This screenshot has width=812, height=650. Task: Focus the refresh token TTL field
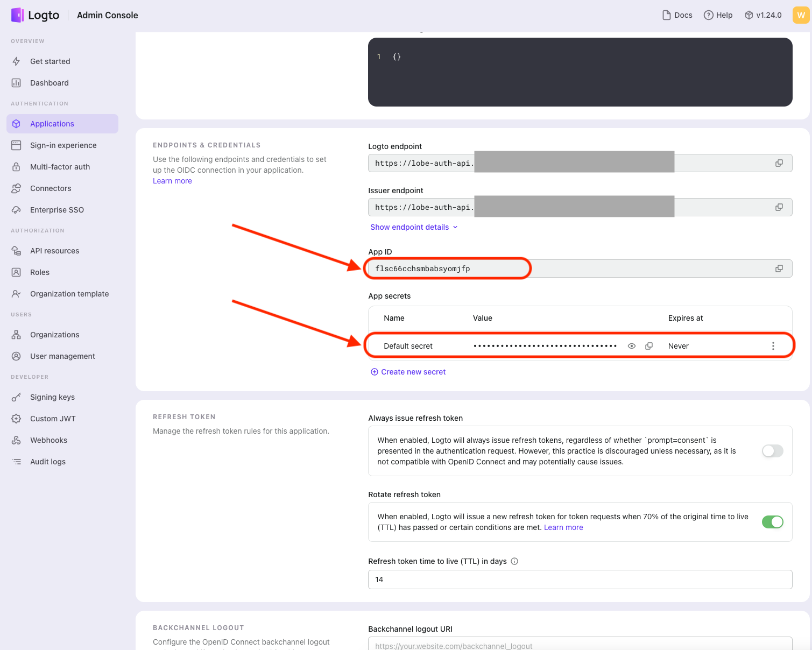pos(580,580)
